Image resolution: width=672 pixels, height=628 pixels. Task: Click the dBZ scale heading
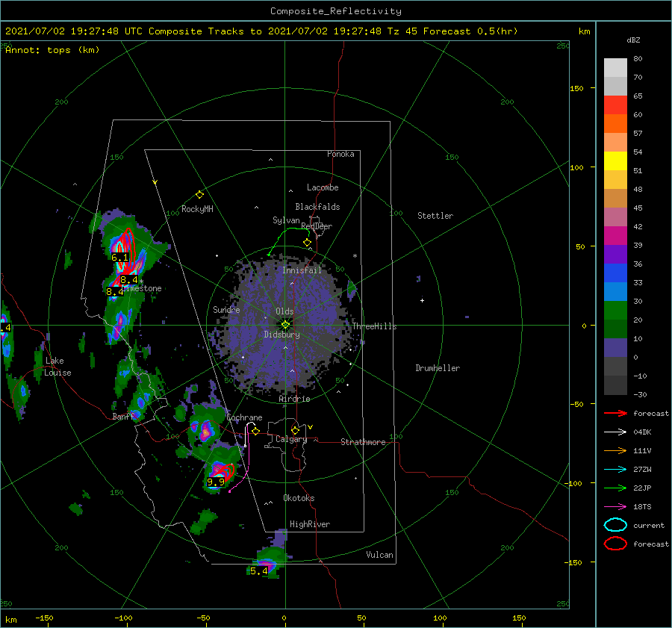click(x=633, y=40)
